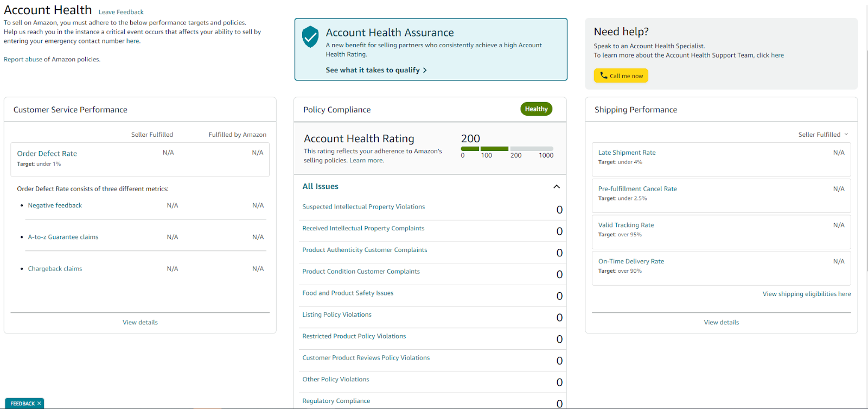Open Restricted Product Policy Violations

pos(354,337)
